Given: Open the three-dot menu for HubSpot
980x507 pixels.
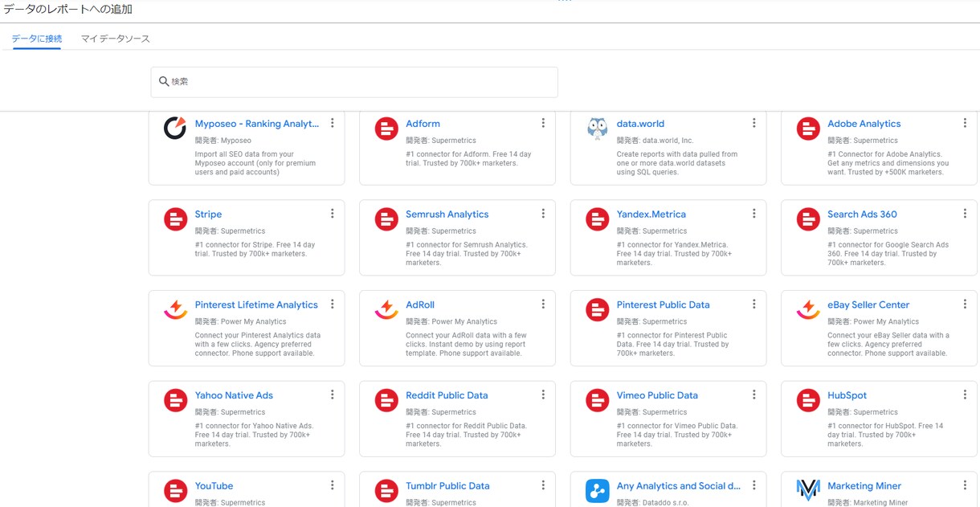Looking at the screenshot, I should pos(965,395).
